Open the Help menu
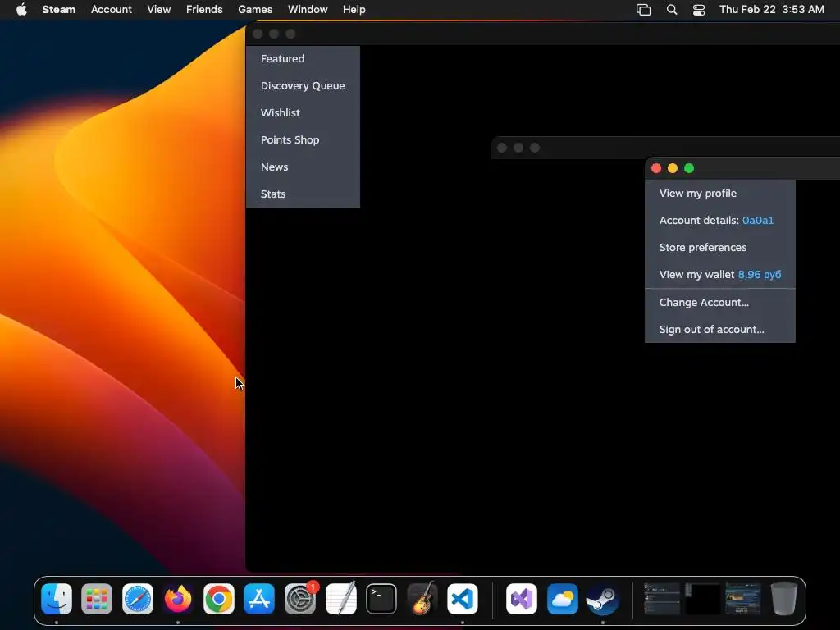Viewport: 840px width, 630px height. (354, 9)
